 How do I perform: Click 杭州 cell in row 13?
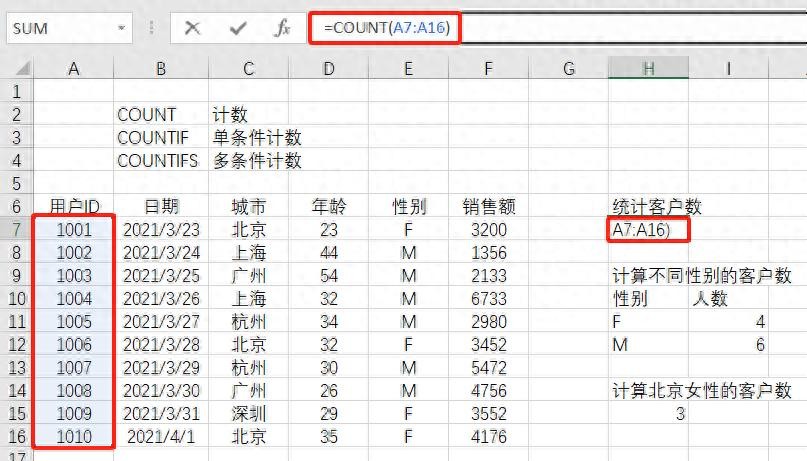tap(249, 367)
